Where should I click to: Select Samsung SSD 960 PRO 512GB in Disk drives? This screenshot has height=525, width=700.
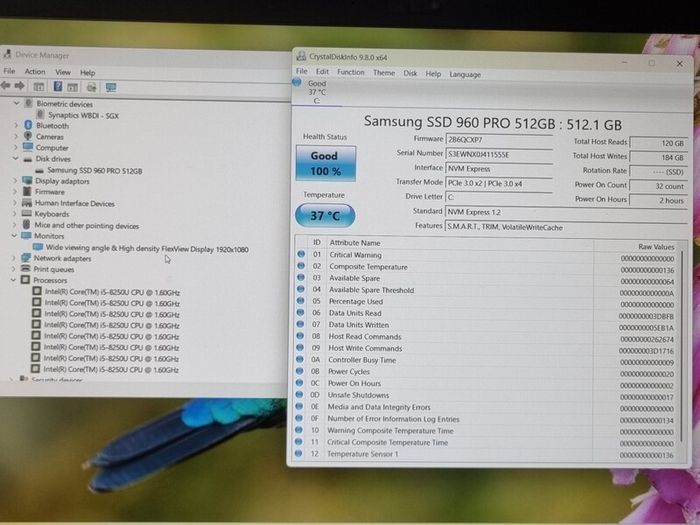(95, 171)
